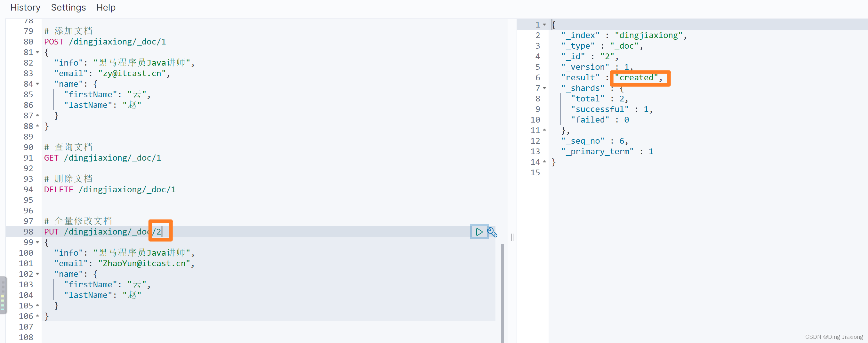Viewport: 868px width, 343px height.
Task: Run the PUT request with the play icon
Action: click(x=479, y=232)
